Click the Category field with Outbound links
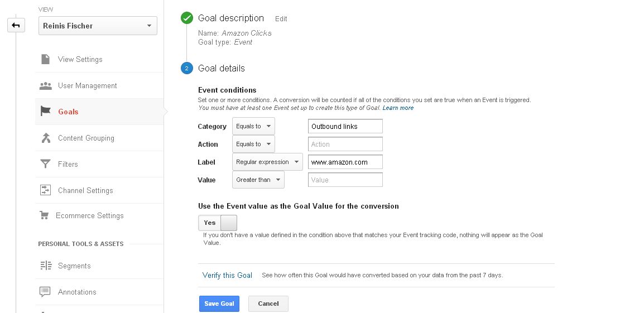644x313 pixels. (345, 126)
